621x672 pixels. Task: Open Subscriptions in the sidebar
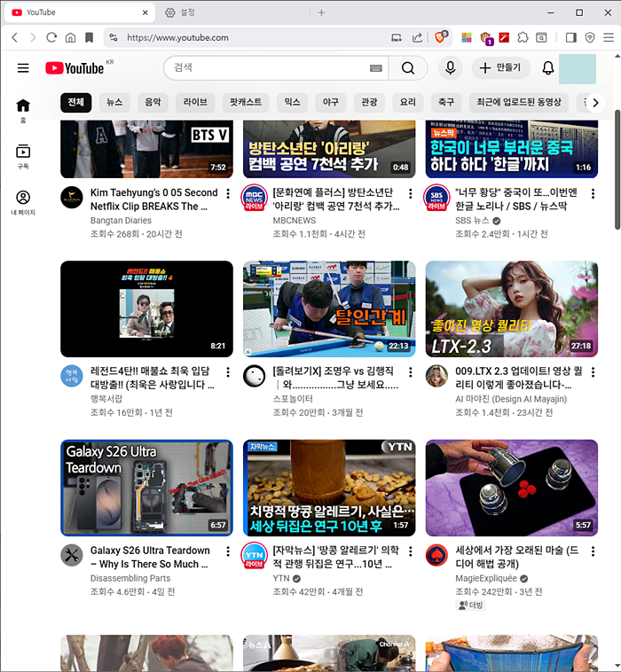(x=23, y=157)
